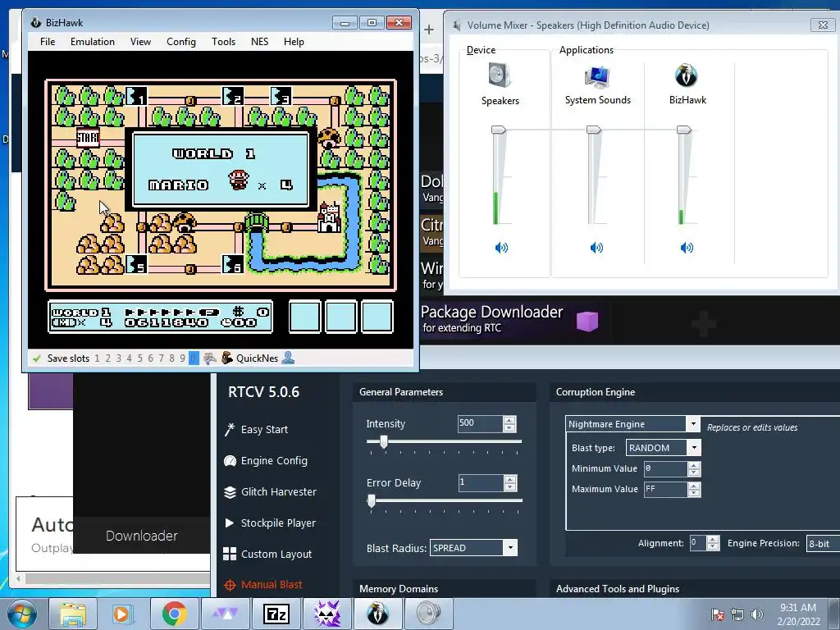Open the Tools menu in BizHawk
The height and width of the screenshot is (630, 840).
[223, 42]
